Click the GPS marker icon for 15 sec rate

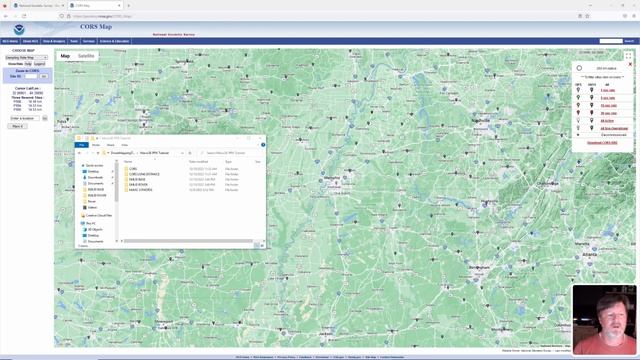tap(578, 105)
